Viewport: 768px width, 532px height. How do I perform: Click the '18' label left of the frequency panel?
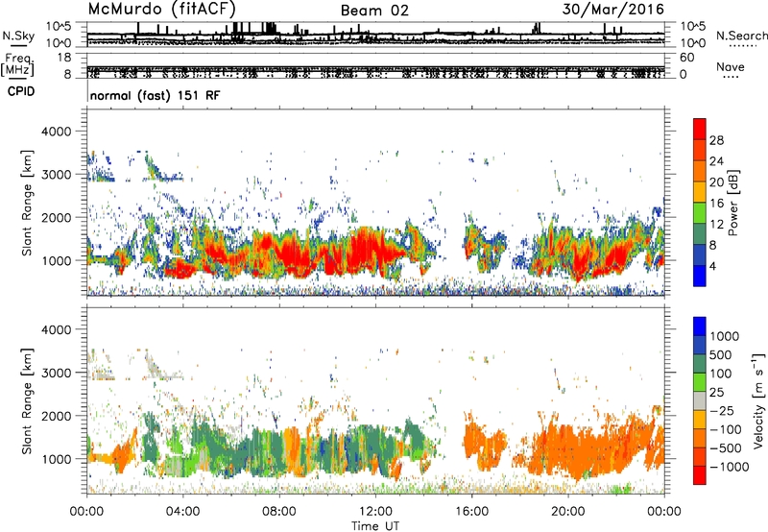[64, 58]
